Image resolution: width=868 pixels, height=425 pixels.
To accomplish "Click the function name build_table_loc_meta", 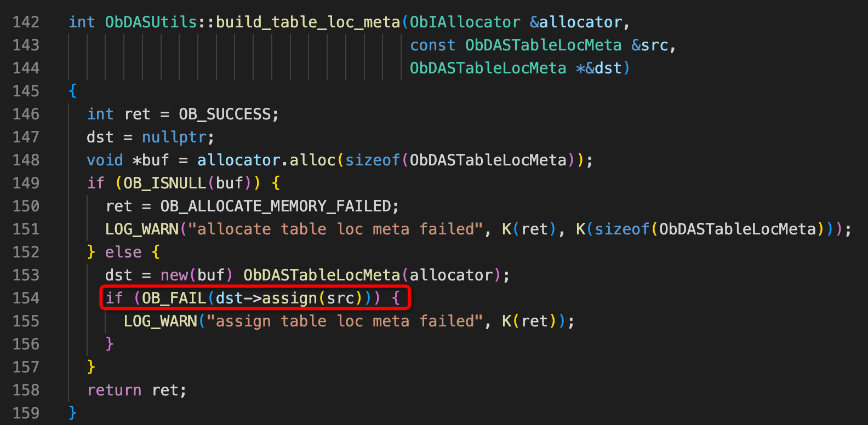I will coord(308,22).
